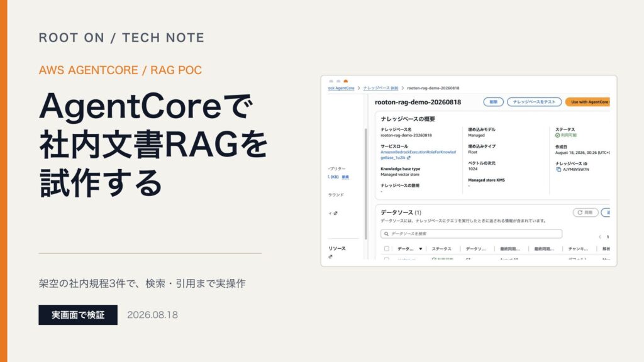Open the AgentCore breadcrumb link
The height and width of the screenshot is (362, 644).
pyautogui.click(x=341, y=88)
